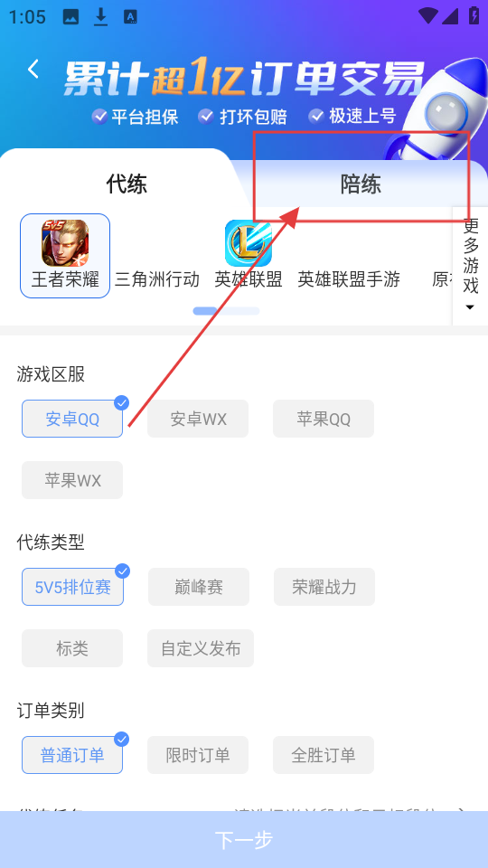The height and width of the screenshot is (868, 488).
Task: Tap the back arrow icon
Action: pyautogui.click(x=33, y=70)
